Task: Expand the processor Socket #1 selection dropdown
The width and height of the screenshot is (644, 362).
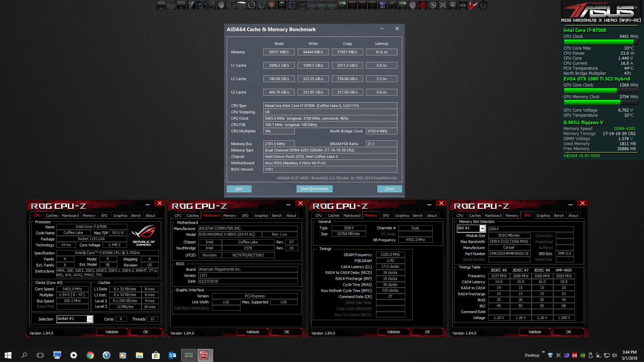Action: 90,319
